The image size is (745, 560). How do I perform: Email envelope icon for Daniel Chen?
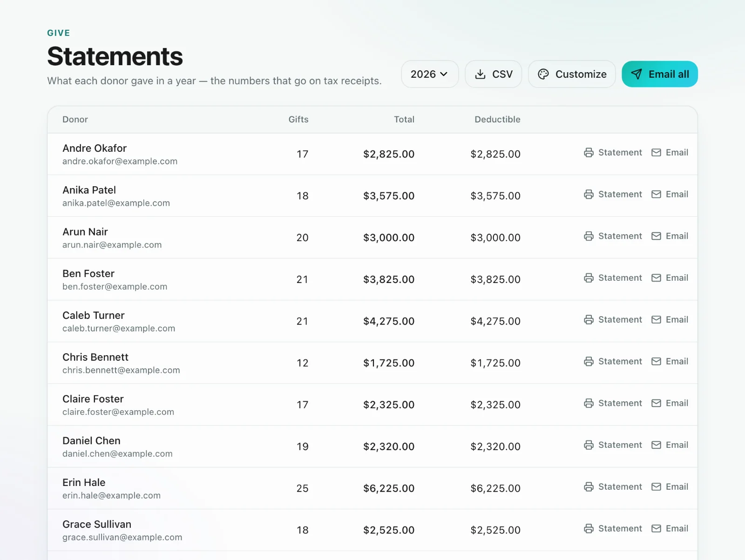tap(656, 445)
